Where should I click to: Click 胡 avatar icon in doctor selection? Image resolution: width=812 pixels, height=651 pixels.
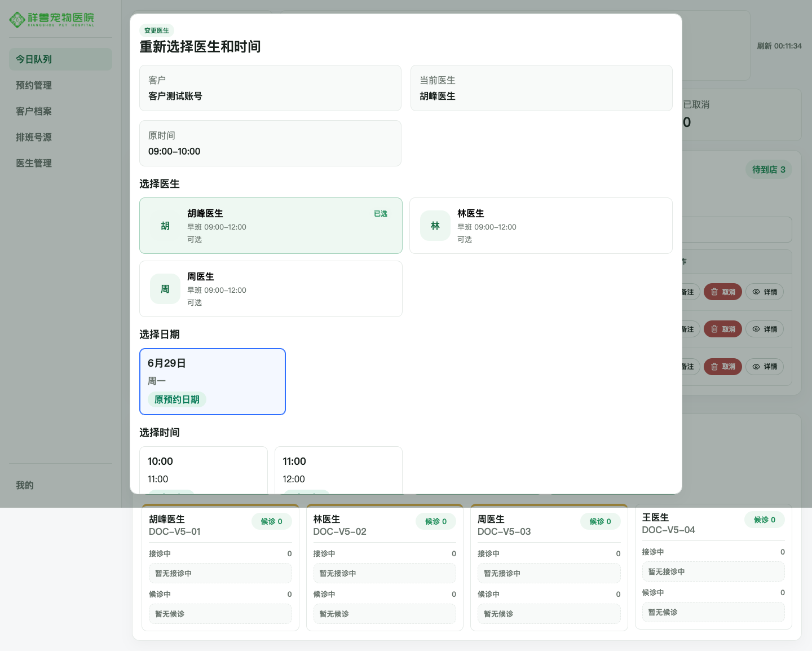point(165,226)
